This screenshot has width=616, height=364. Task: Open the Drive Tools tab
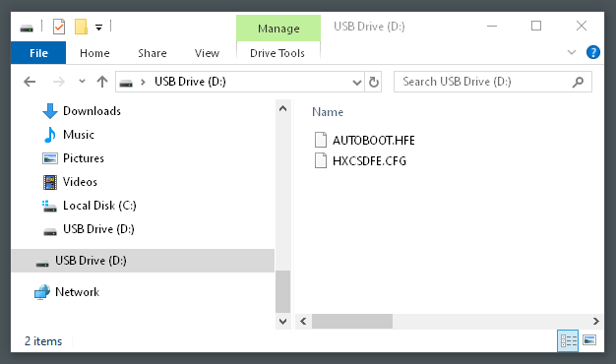click(x=277, y=53)
